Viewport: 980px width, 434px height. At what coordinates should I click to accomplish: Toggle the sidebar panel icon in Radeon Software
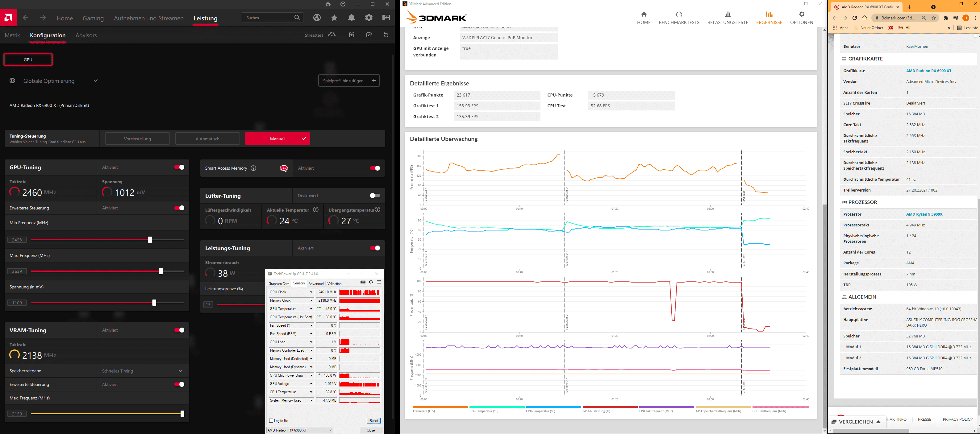pyautogui.click(x=386, y=18)
